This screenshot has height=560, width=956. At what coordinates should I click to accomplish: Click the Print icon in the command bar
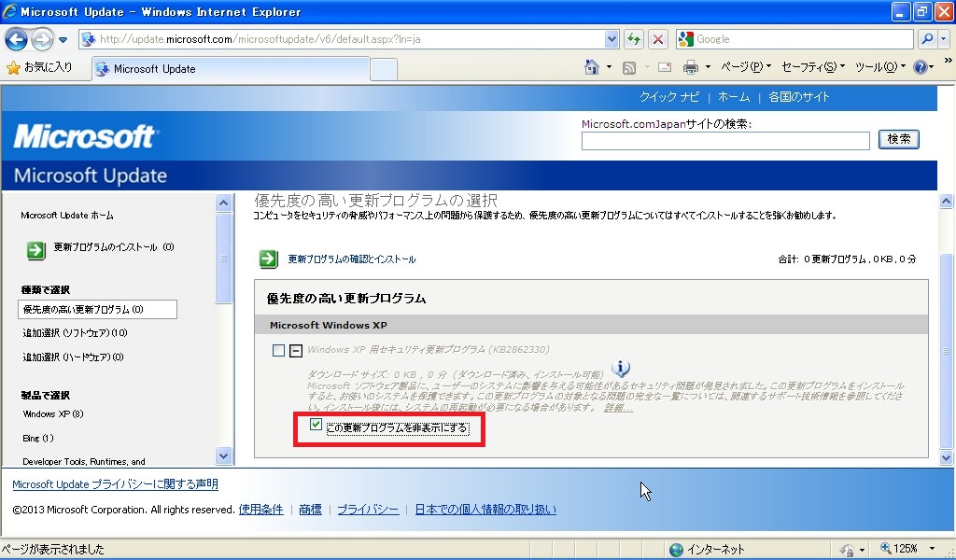pos(691,67)
